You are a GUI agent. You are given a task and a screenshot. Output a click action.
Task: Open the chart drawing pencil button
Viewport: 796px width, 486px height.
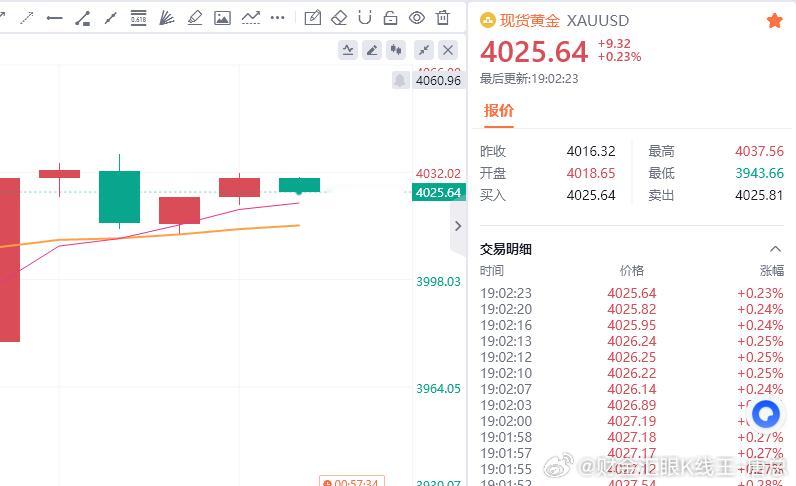[372, 50]
